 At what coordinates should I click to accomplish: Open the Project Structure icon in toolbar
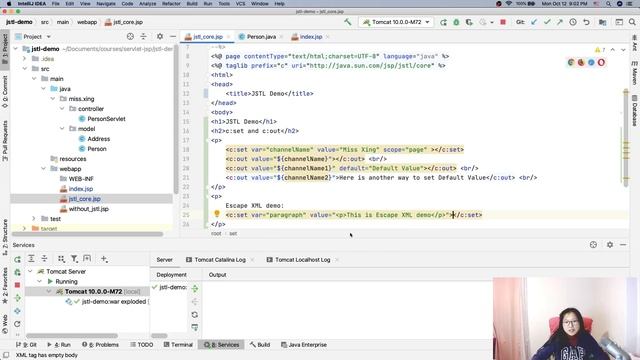(x=602, y=22)
